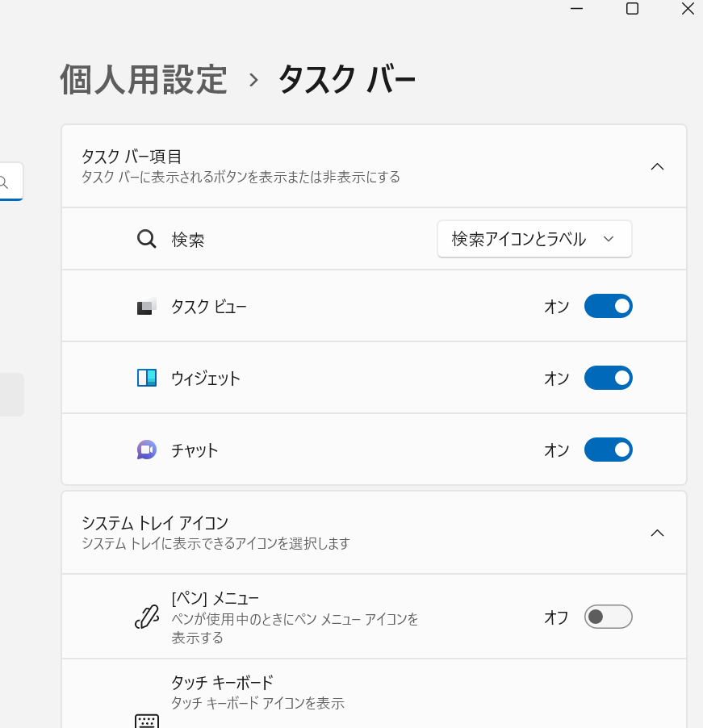Turn off the タスク ビュー toggle
This screenshot has height=728, width=703.
click(x=608, y=307)
